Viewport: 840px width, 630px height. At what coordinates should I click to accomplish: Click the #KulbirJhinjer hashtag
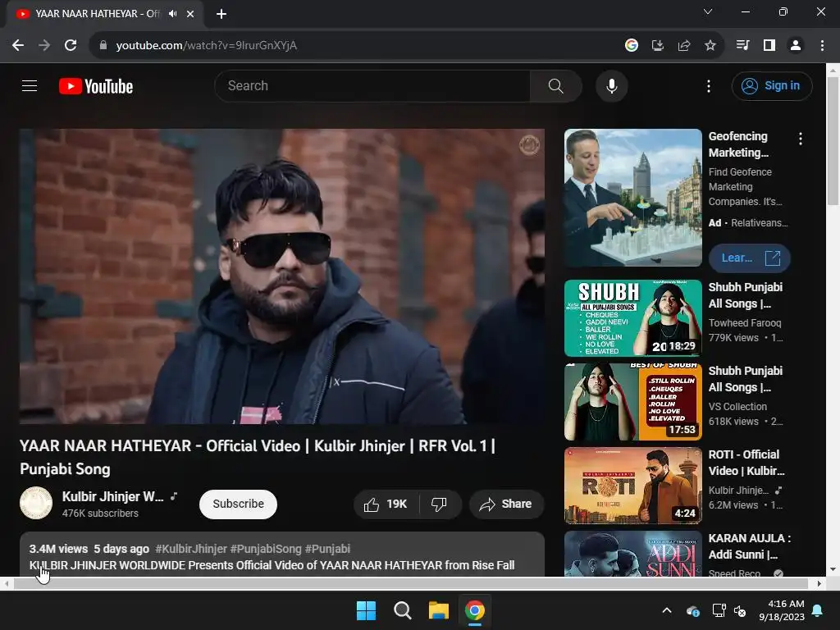[x=190, y=549]
